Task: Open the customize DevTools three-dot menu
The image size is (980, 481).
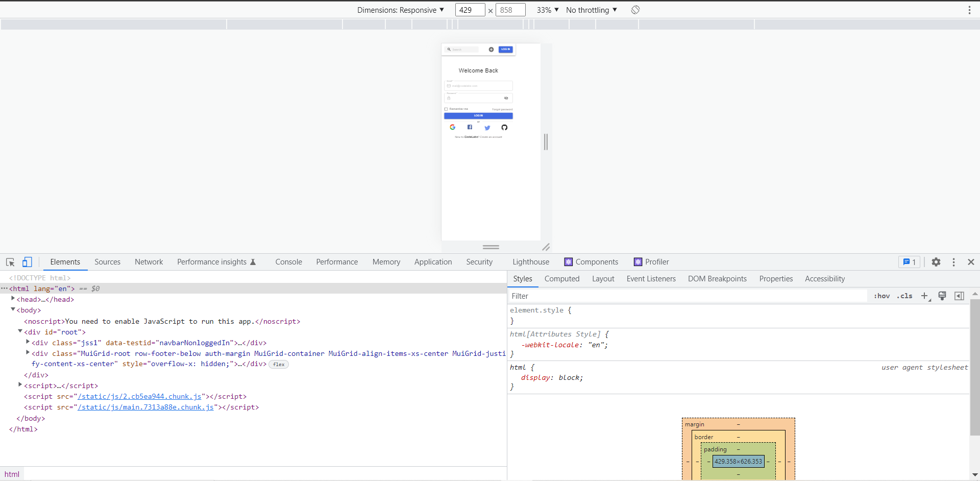Action: click(x=954, y=262)
